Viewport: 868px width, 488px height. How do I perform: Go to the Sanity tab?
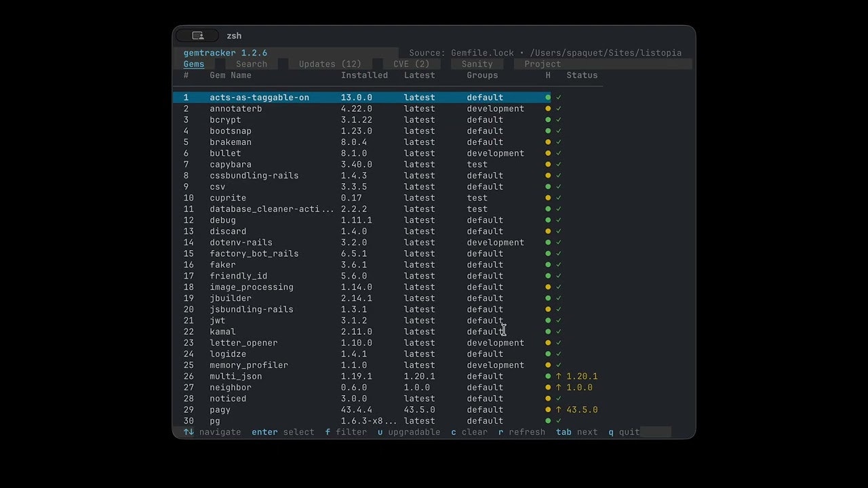click(477, 64)
